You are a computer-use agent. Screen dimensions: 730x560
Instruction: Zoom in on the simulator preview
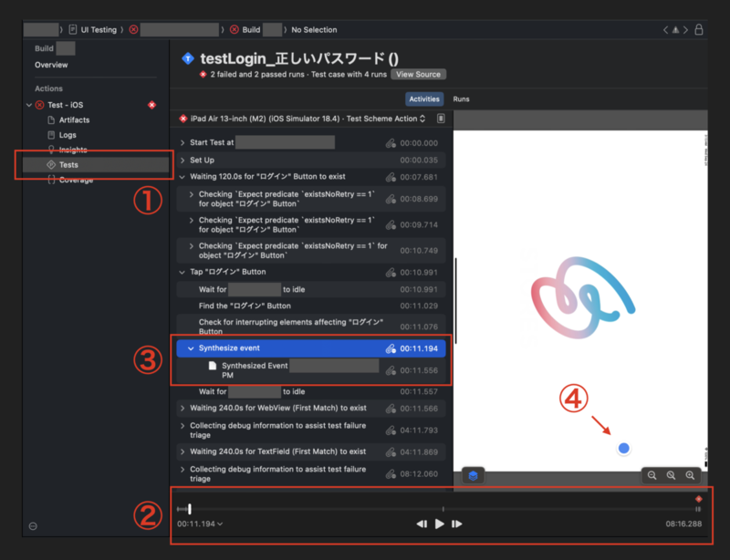[691, 475]
